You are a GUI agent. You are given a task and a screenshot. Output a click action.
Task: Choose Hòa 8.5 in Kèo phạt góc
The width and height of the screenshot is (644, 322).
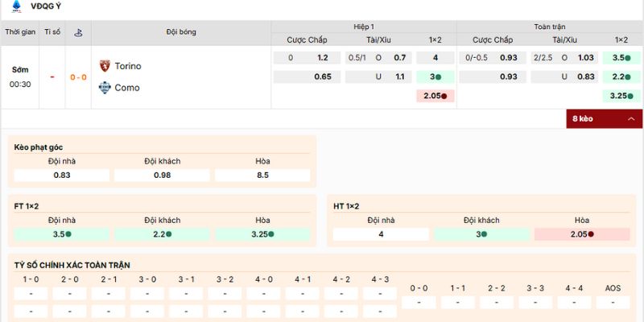(262, 175)
